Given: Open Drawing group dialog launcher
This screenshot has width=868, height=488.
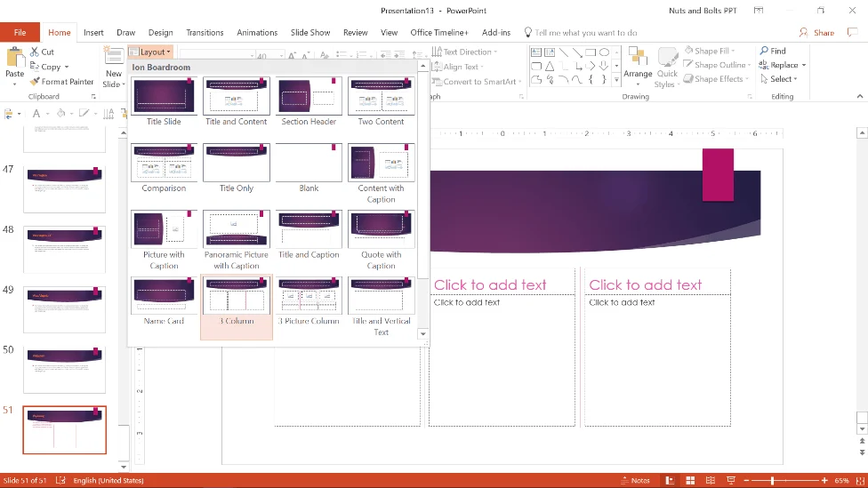Looking at the screenshot, I should tap(750, 96).
